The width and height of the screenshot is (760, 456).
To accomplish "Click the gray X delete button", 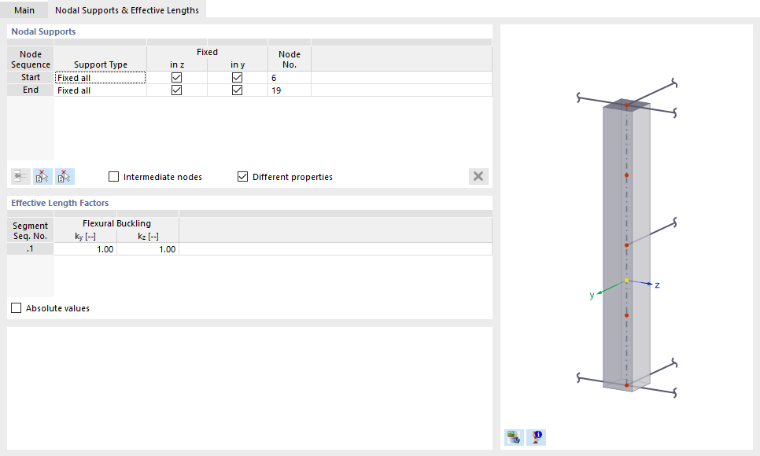I will 478,176.
